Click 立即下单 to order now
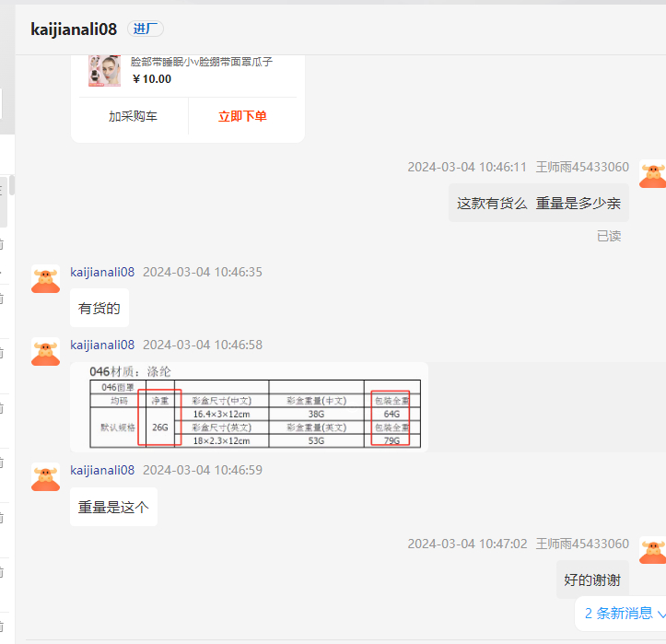 242,117
